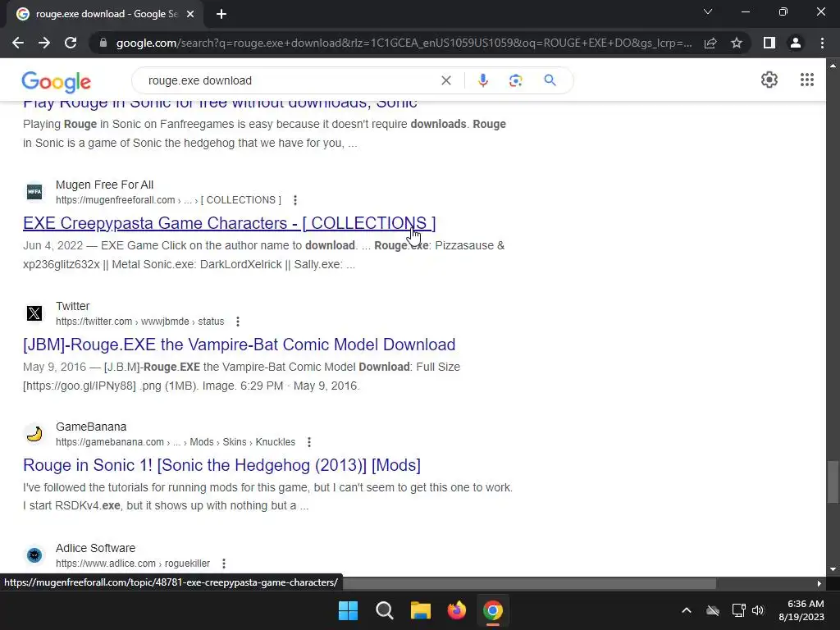The image size is (840, 630).
Task: Open more options for GameBanana result
Action: 309,442
